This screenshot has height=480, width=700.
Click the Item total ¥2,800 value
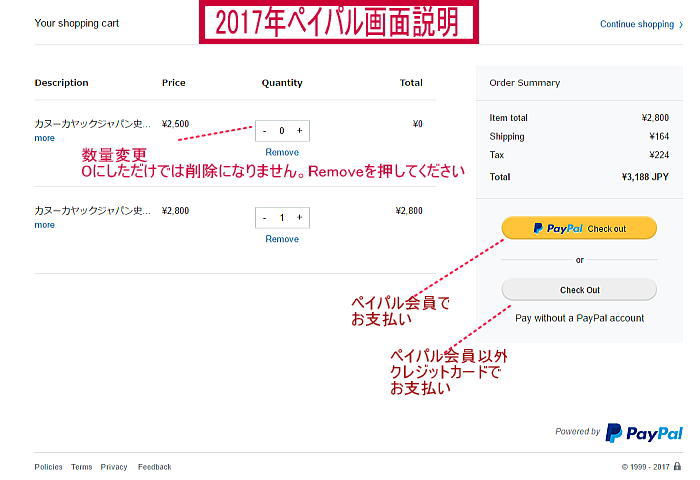pos(655,117)
